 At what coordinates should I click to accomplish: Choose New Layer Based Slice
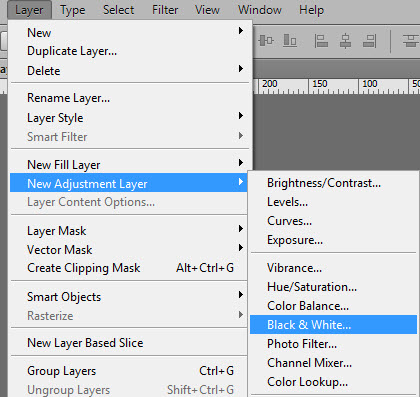point(129,343)
